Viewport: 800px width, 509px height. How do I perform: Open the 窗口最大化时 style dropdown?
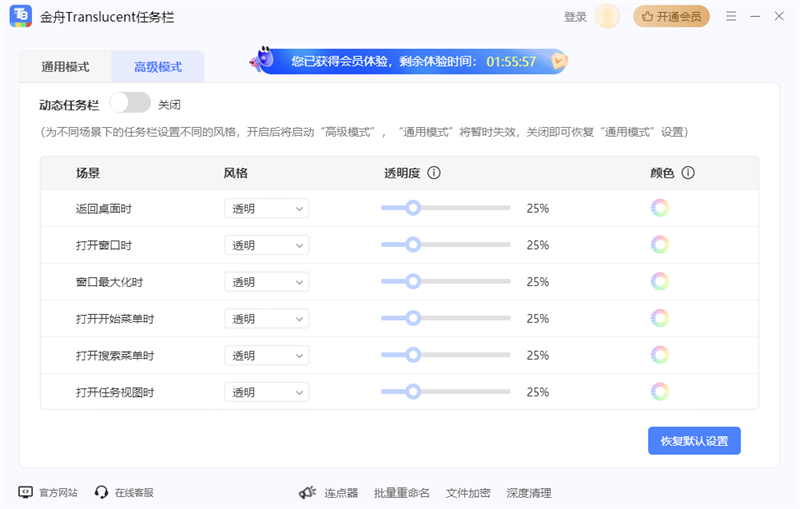266,282
